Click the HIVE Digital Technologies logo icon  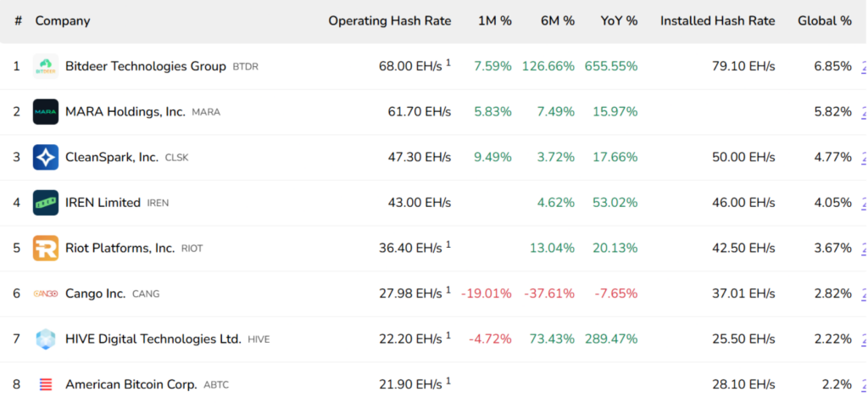coord(46,339)
